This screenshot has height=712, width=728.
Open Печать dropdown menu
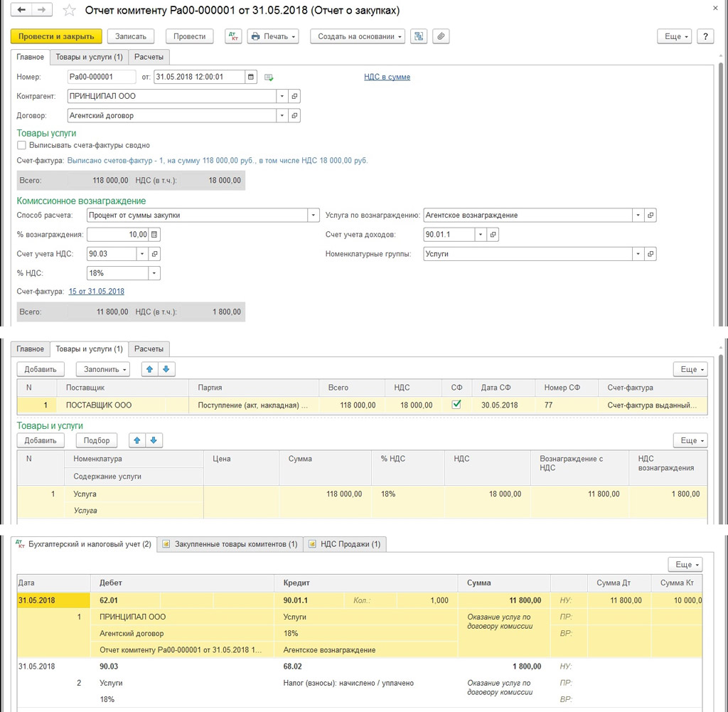tap(273, 36)
